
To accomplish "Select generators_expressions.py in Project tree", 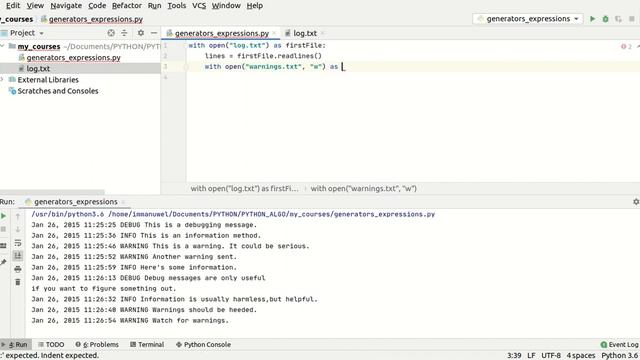I will click(73, 58).
